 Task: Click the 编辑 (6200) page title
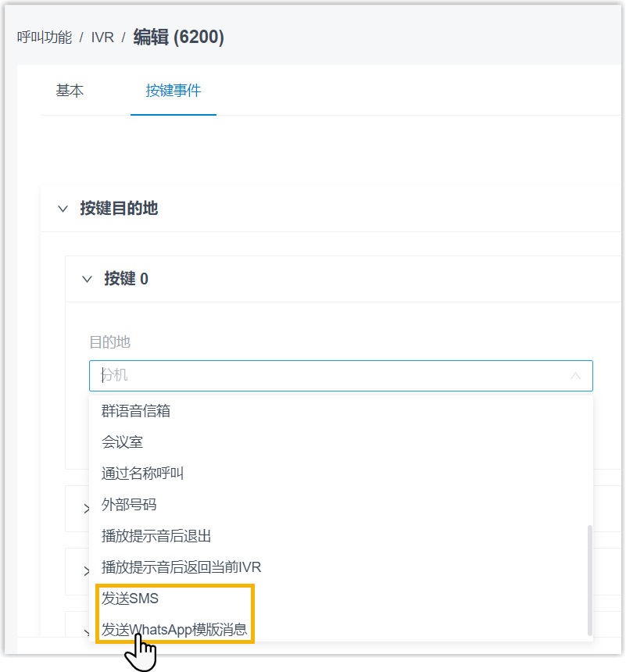click(178, 37)
